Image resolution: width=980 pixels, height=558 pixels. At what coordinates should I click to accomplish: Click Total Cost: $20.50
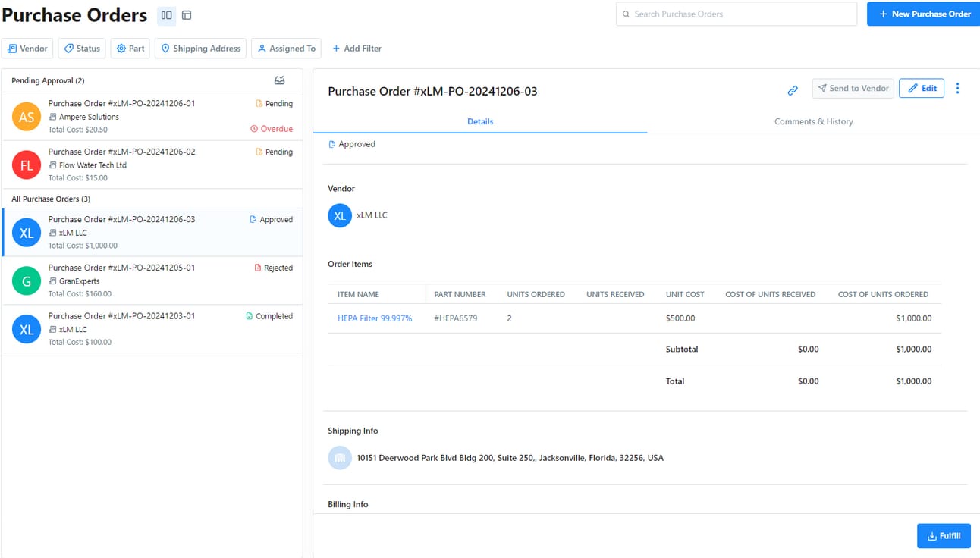coord(78,130)
